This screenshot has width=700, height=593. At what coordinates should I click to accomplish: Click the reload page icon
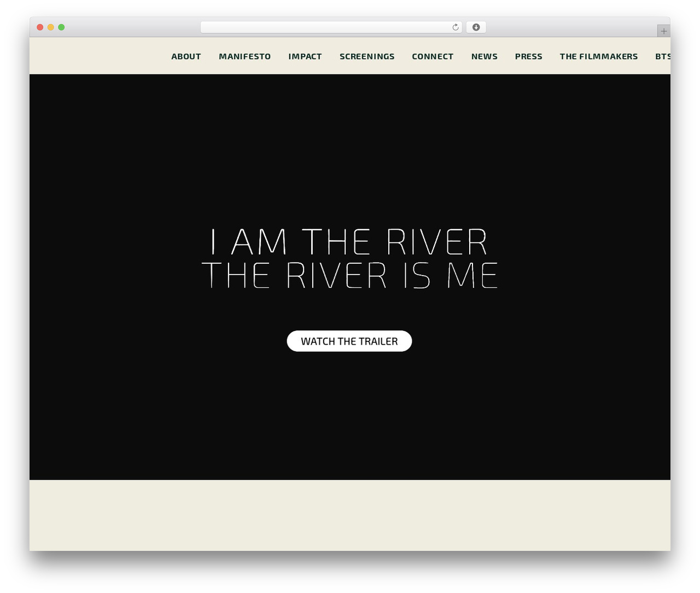point(455,27)
